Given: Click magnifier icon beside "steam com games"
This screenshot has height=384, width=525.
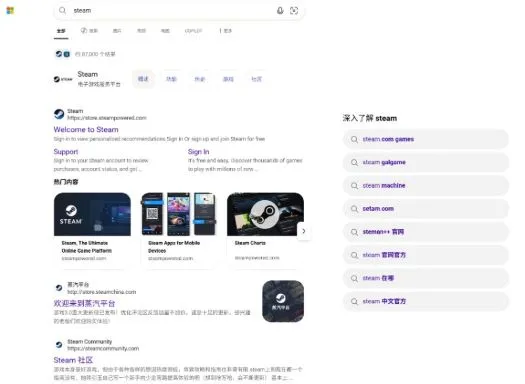Looking at the screenshot, I should point(354,139).
